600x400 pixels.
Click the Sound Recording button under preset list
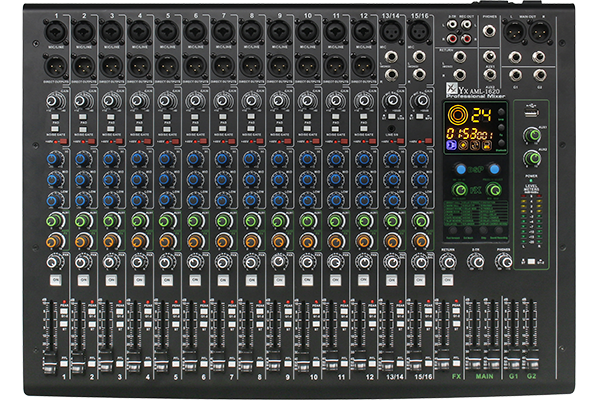pyautogui.click(x=499, y=231)
